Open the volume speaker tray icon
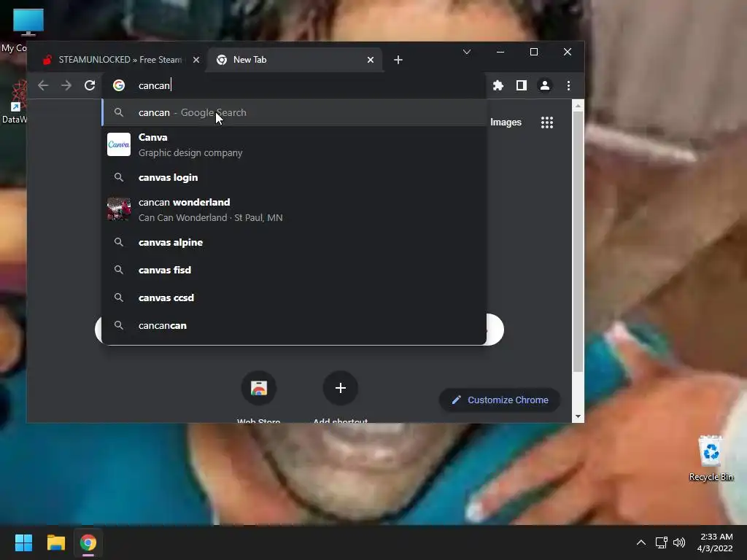 (679, 542)
